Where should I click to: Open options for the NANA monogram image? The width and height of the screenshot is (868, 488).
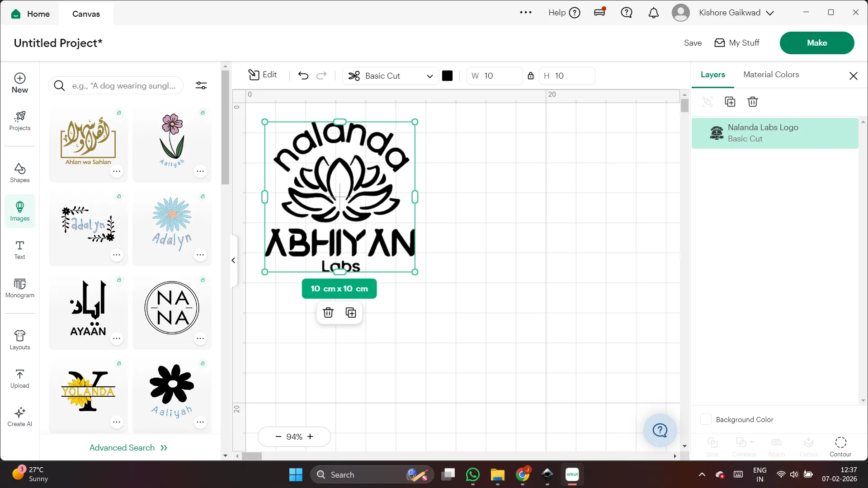click(200, 338)
